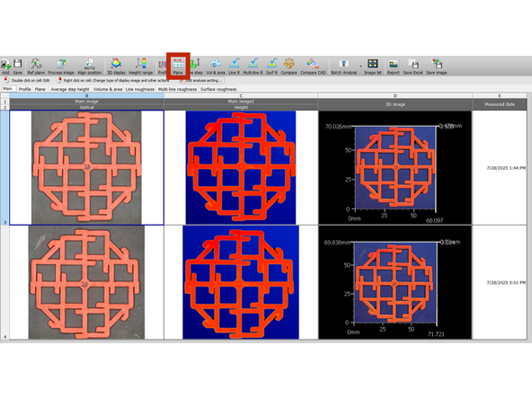Click the Save Excel icon

413,66
